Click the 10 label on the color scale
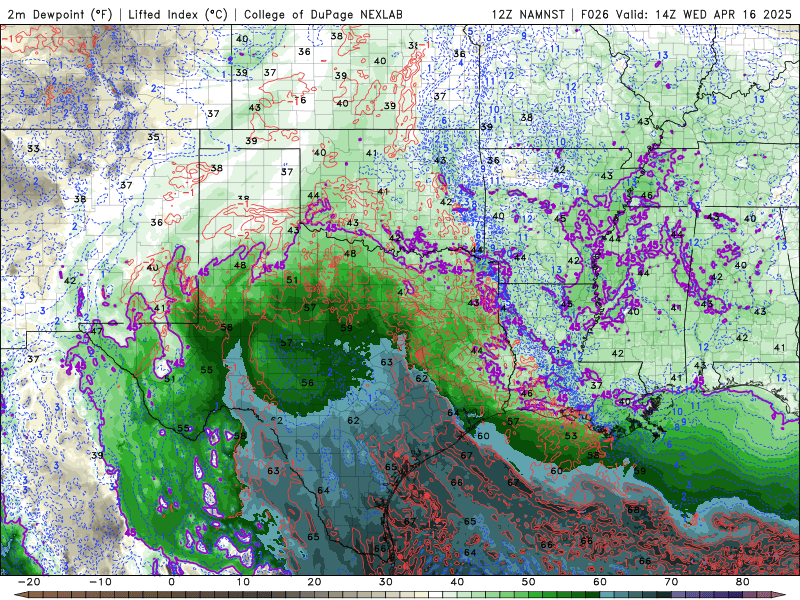Viewport: 800px width, 600px height. 243,582
